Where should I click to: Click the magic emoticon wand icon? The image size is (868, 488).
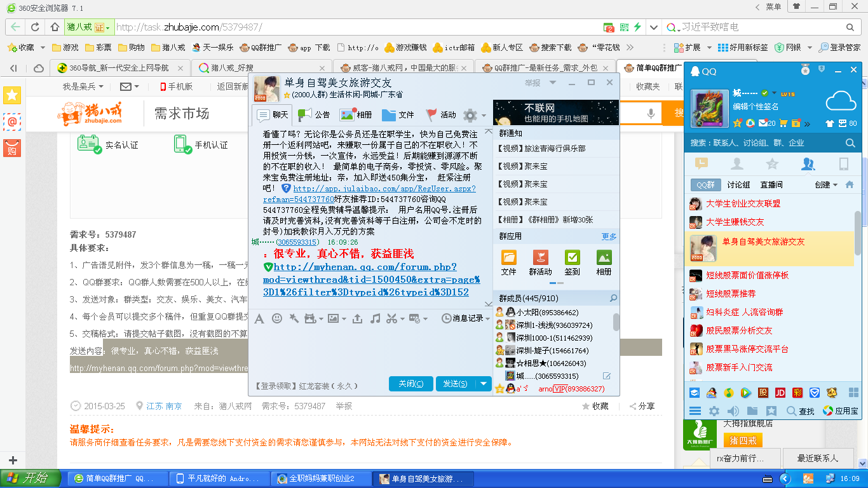294,318
